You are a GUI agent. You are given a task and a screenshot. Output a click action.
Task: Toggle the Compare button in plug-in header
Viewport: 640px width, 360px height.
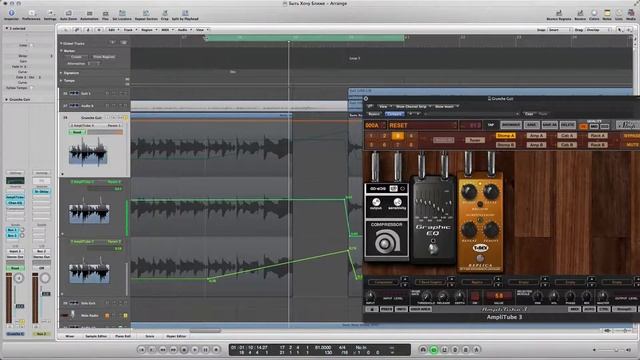(394, 114)
